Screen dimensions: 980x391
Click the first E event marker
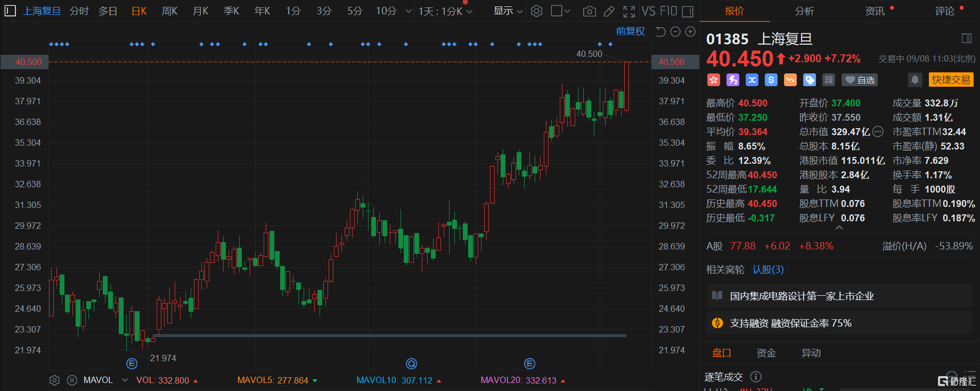[132, 364]
